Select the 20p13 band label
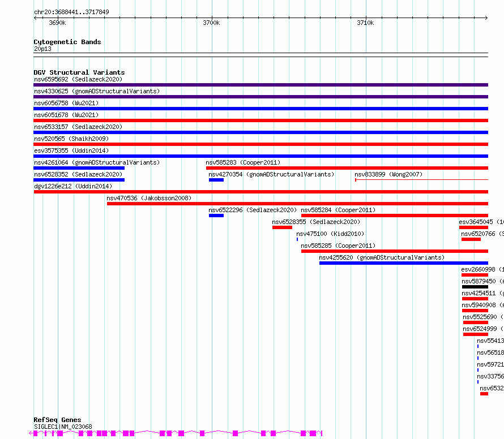Screen dimensions: 504x439 pos(42,49)
